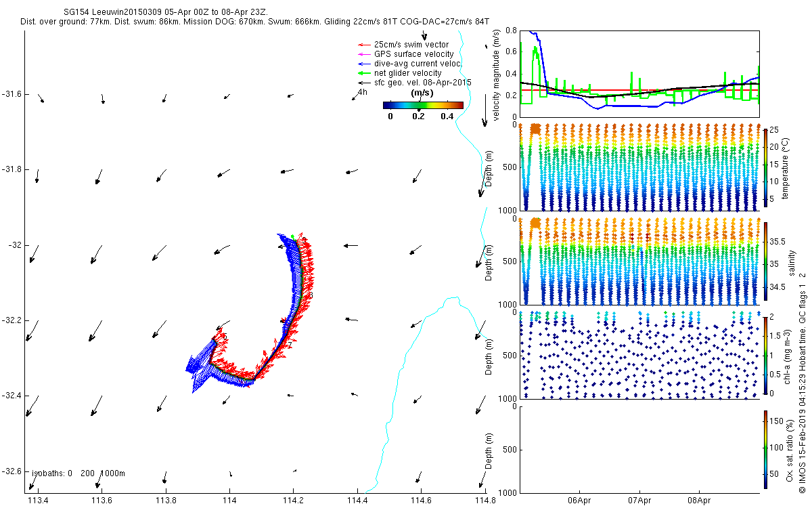Click the '25' temperature colorbar tick
The height and width of the screenshot is (508, 812).
tap(774, 129)
